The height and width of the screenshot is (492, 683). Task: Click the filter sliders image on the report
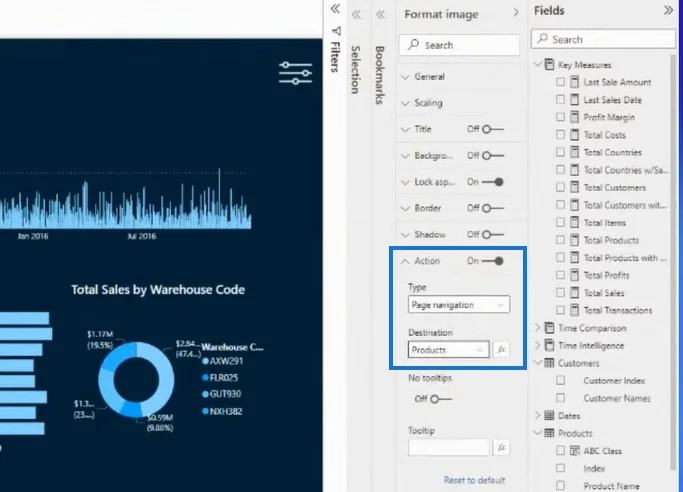[295, 73]
